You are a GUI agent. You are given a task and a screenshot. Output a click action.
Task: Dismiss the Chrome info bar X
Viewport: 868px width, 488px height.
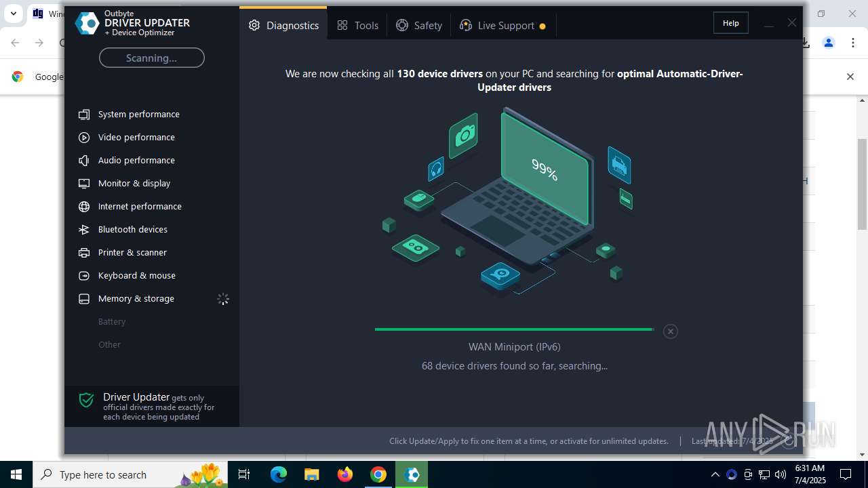click(850, 77)
